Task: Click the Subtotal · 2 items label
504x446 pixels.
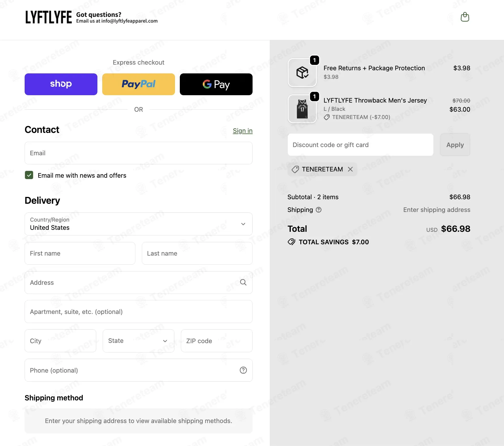Action: coord(313,197)
